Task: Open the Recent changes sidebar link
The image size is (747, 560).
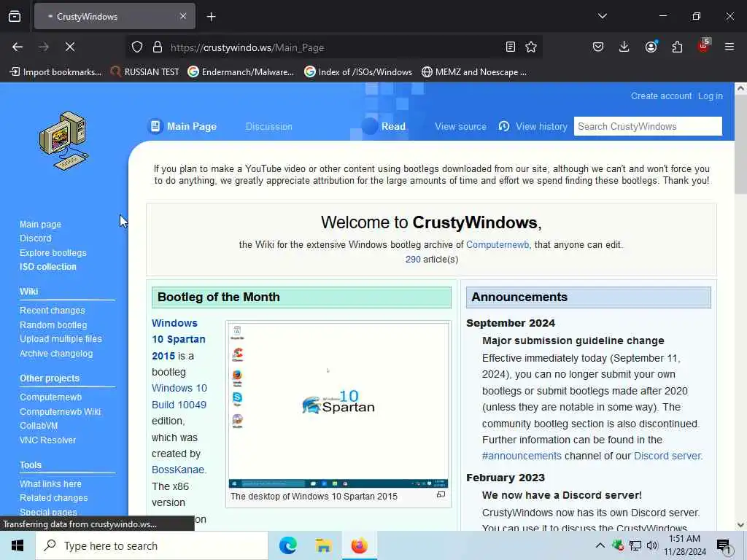Action: pos(53,311)
